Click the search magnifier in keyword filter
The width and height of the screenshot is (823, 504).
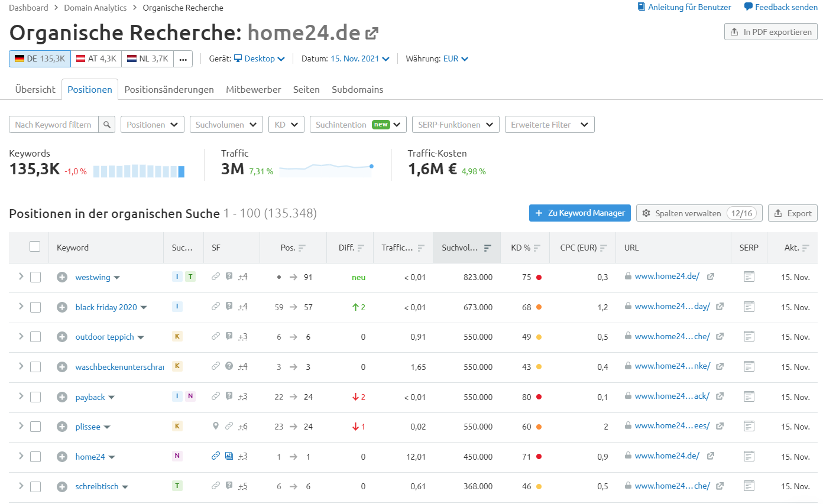[106, 125]
